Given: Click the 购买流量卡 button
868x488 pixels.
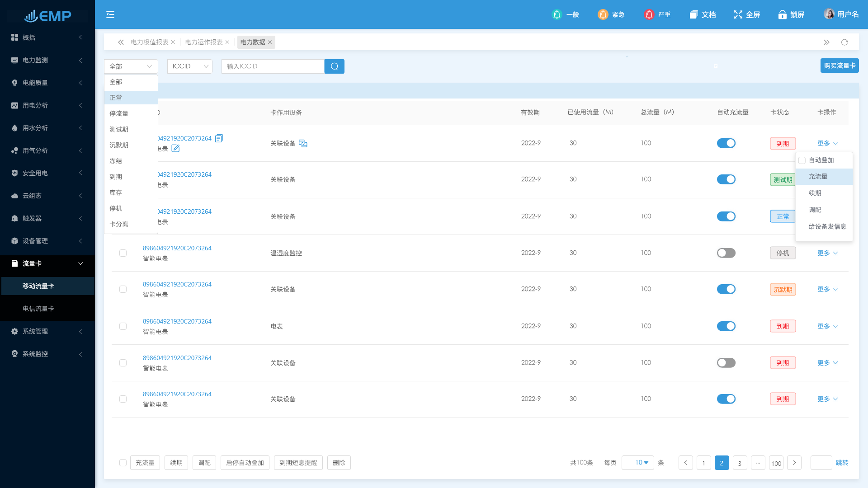Looking at the screenshot, I should [840, 66].
